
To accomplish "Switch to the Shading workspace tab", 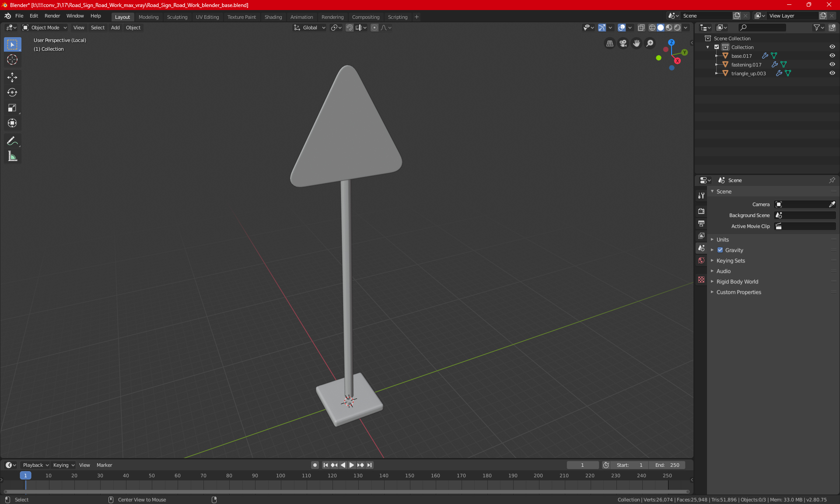I will click(273, 16).
